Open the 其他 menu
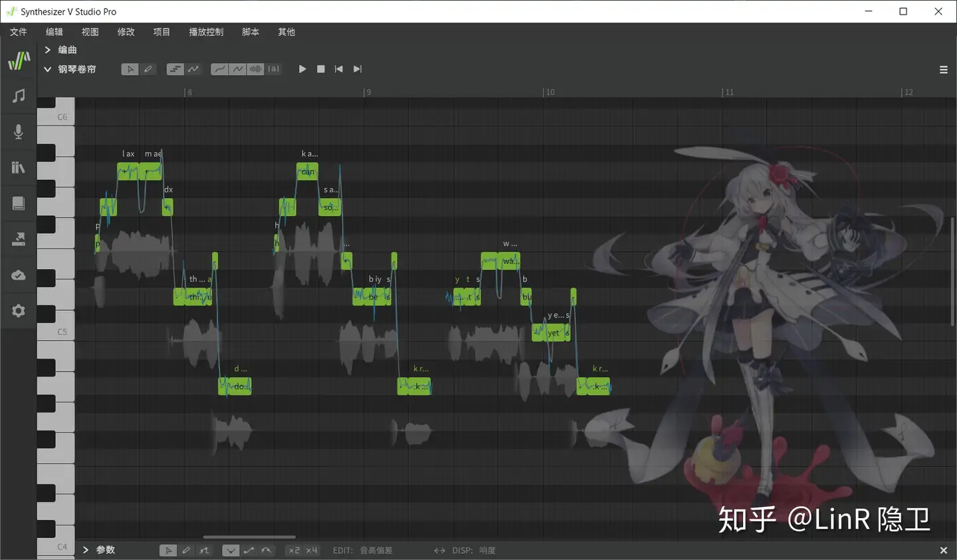 [x=286, y=32]
